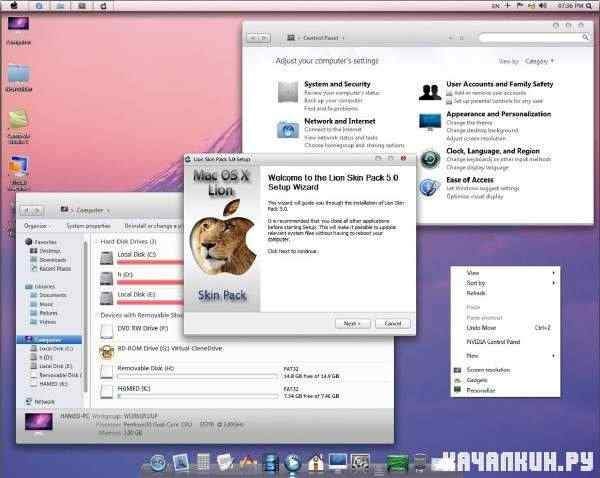Open the Appearance and Personalization link

coord(499,114)
